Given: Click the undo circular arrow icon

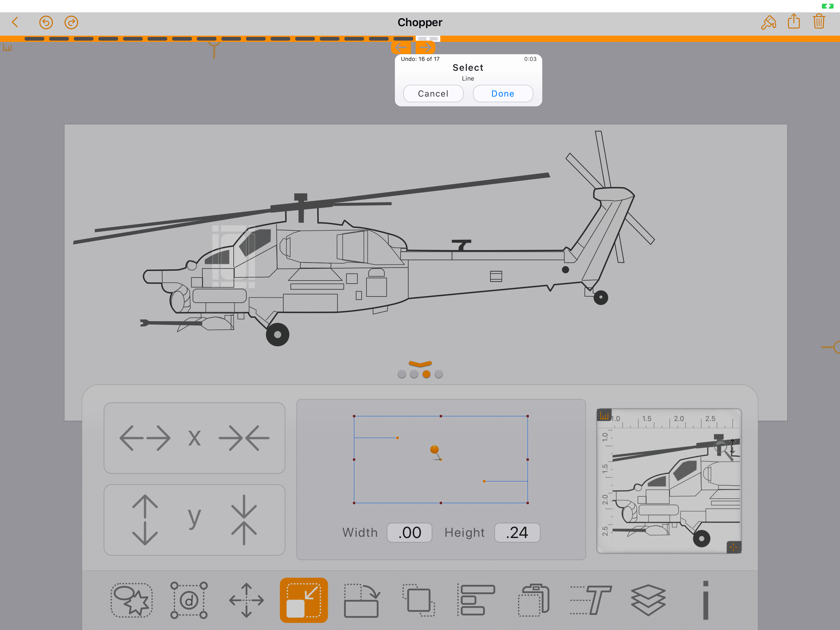Looking at the screenshot, I should (x=46, y=22).
